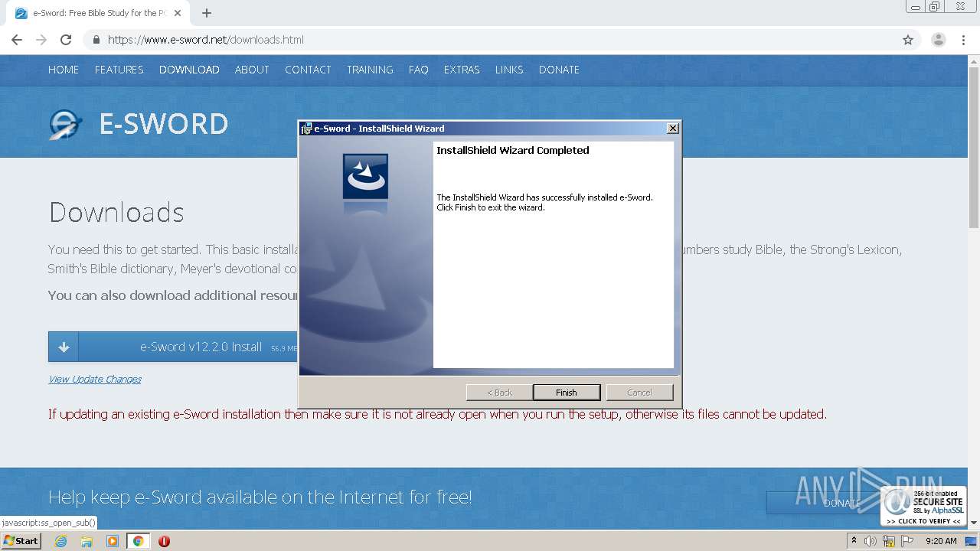Screen dimensions: 980x551
Task: Open the CONTACT page
Action: tap(308, 70)
